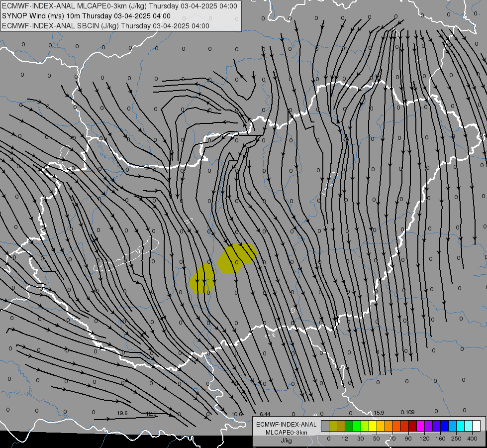Select the lime yellow-green legend swatch
Image resolution: width=487 pixels, height=448 pixels.
click(x=365, y=426)
